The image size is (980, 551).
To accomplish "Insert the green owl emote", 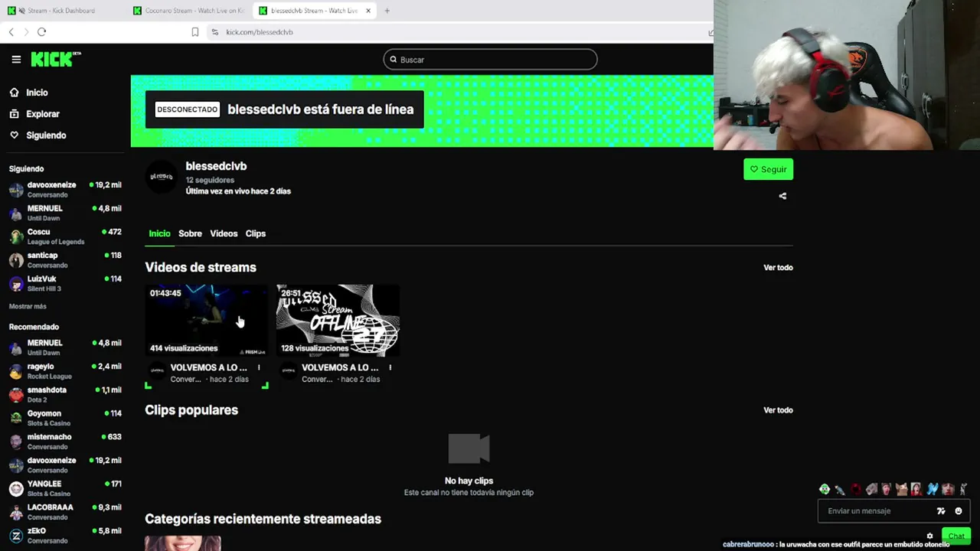I will tap(825, 489).
